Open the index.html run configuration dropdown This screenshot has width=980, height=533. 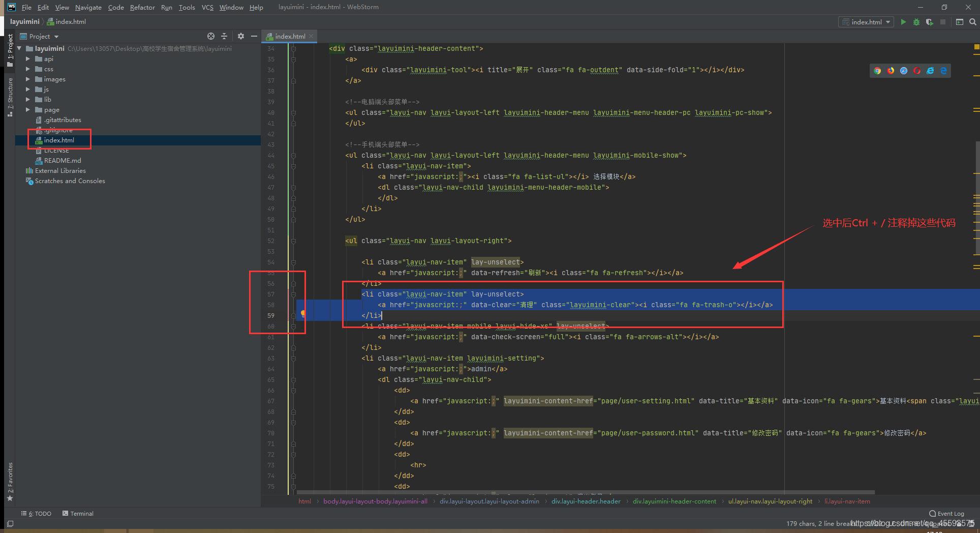[x=866, y=22]
